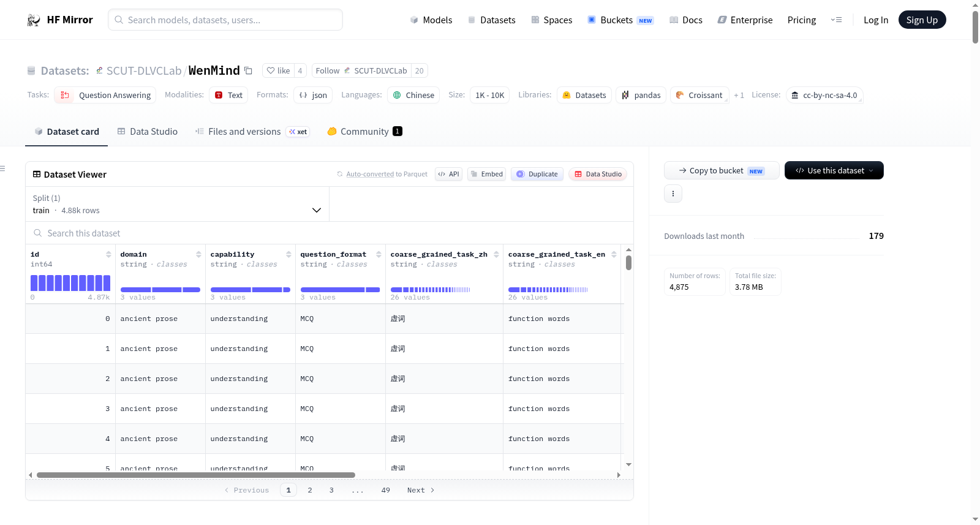Open the Pricing page
This screenshot has width=980, height=525.
[x=802, y=20]
